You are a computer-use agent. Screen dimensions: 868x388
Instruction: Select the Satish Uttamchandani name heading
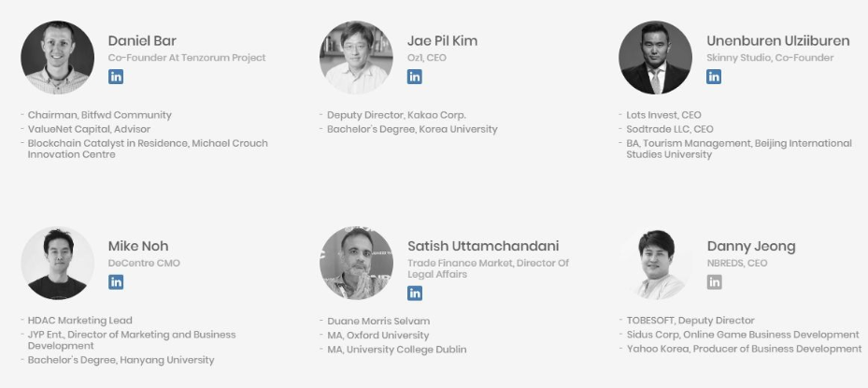483,246
